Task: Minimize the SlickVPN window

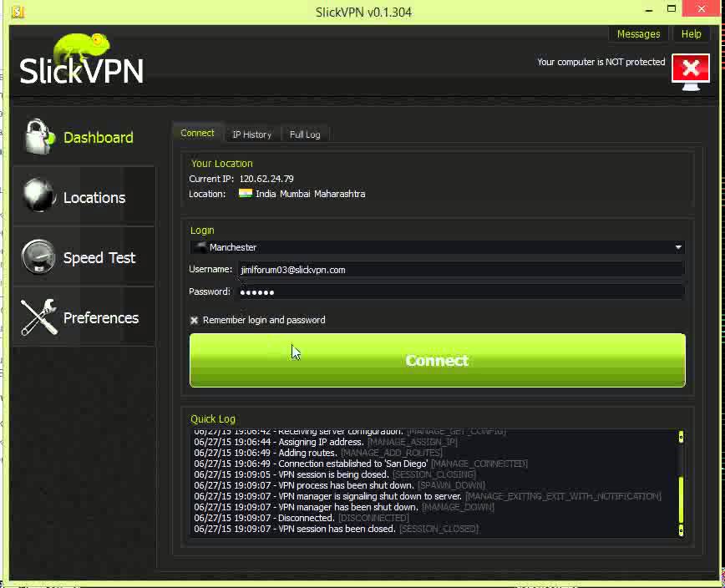Action: pos(649,10)
